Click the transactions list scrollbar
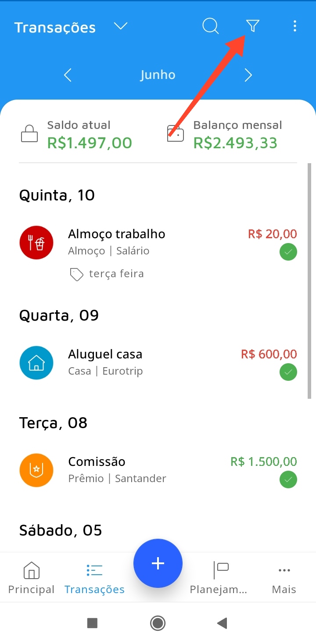 (309, 281)
